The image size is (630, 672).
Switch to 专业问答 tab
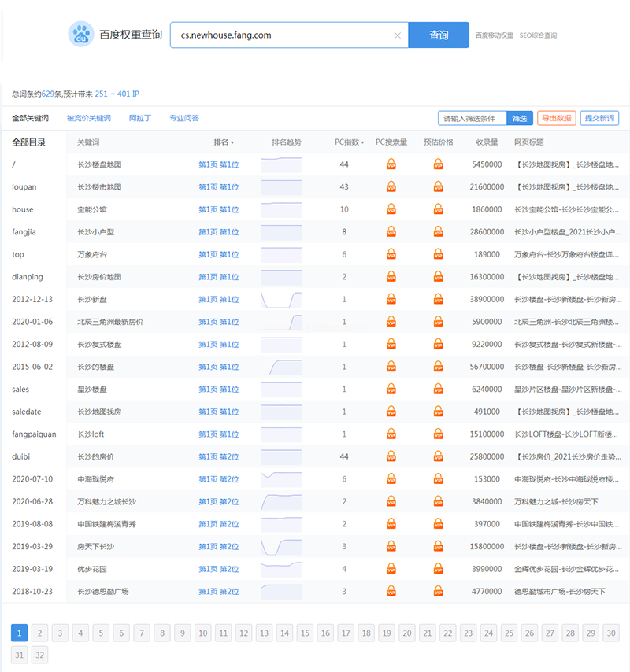pos(184,119)
